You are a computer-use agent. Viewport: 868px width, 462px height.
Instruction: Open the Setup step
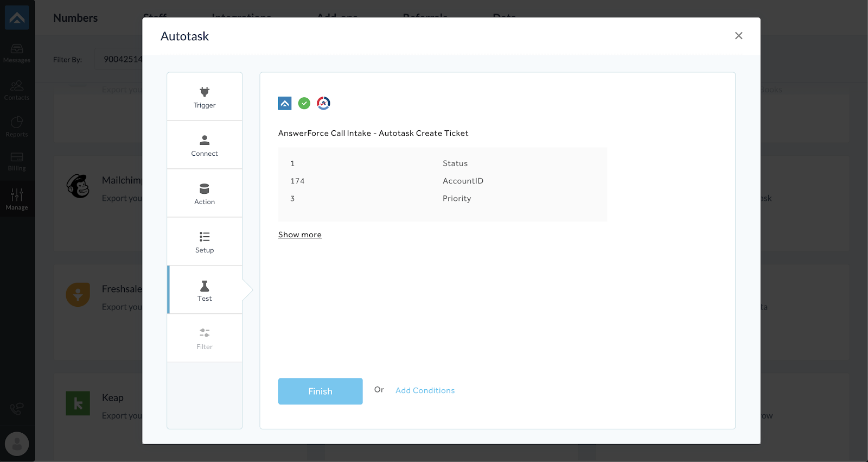pos(205,242)
